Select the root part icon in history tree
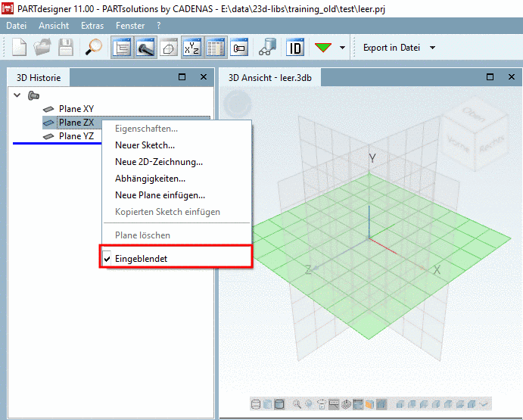The width and height of the screenshot is (523, 420). point(34,96)
